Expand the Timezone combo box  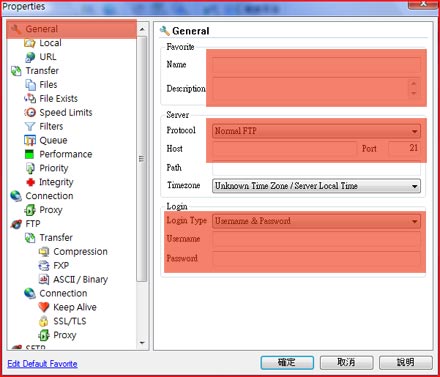[x=316, y=186]
